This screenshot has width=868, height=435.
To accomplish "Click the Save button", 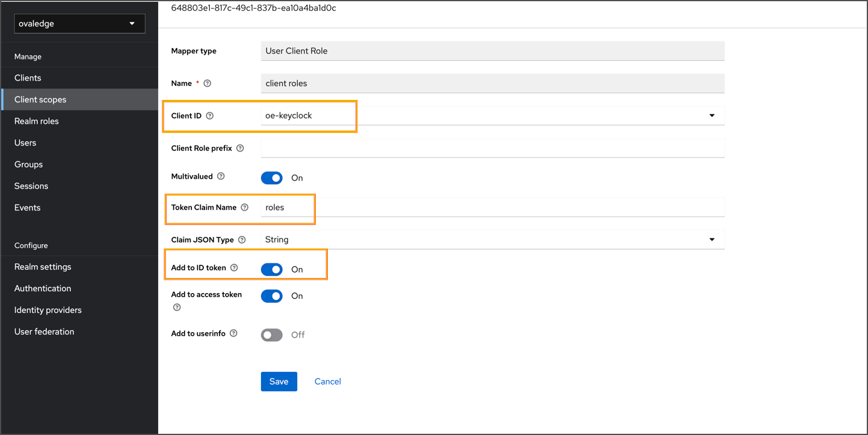I will (x=279, y=381).
